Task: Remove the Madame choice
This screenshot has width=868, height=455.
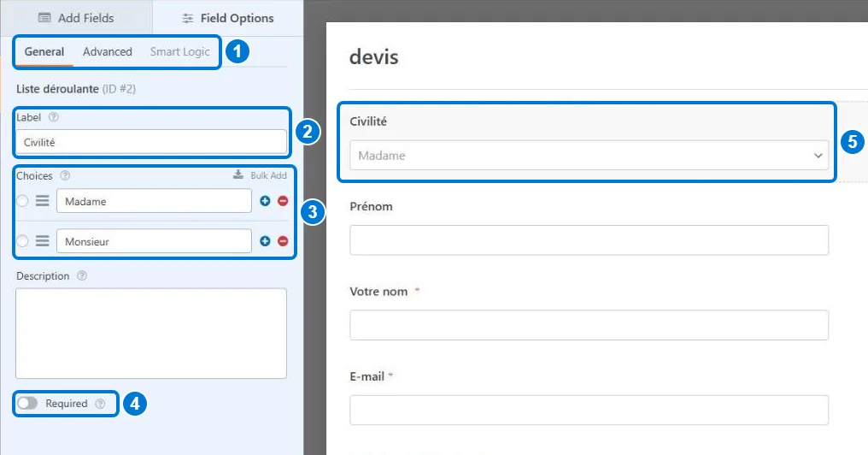Action: pos(283,201)
